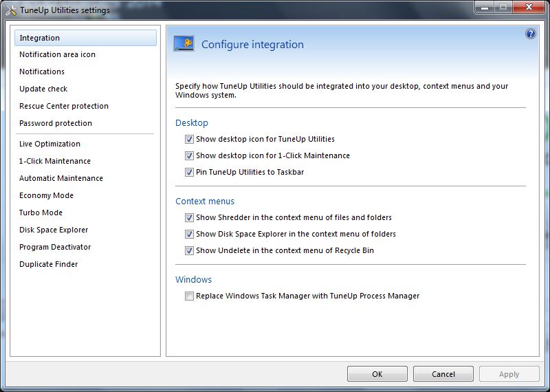
Task: Minimize the TuneUp Utilities settings window
Action: (x=485, y=7)
